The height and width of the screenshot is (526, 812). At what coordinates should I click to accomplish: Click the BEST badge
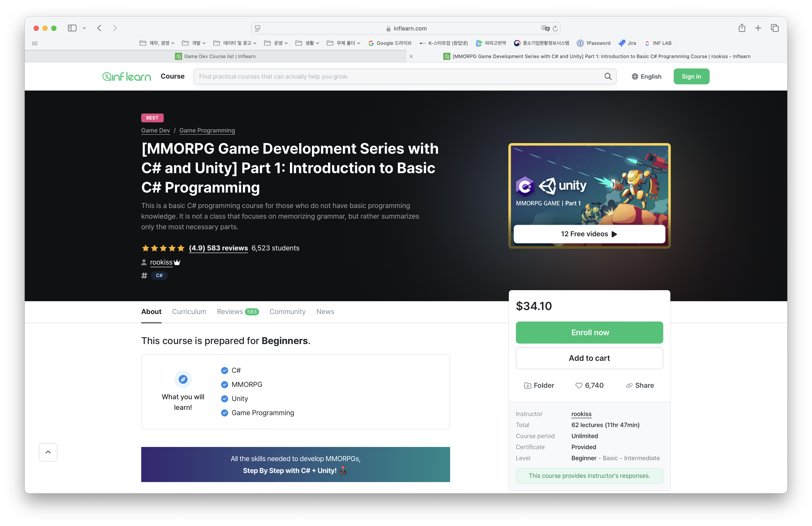point(152,118)
